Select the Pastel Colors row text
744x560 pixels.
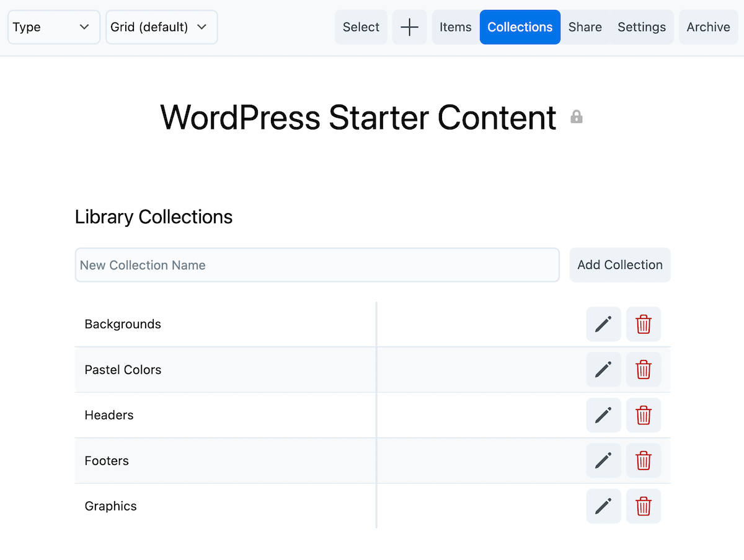pos(123,370)
